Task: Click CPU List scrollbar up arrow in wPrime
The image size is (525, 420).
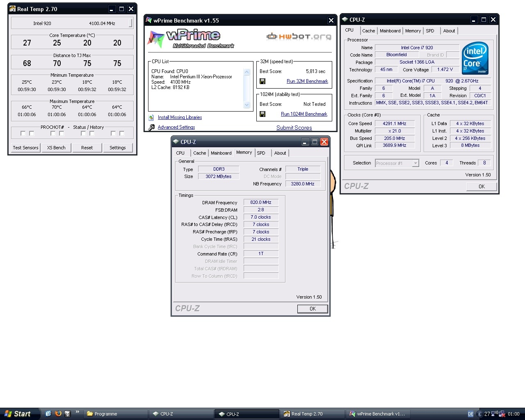Action: click(247, 72)
